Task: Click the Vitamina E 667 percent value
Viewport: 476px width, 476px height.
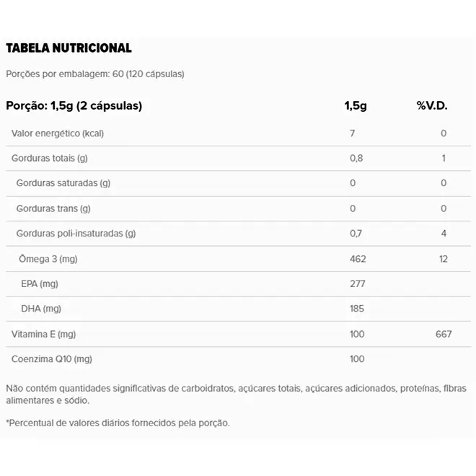Action: [x=444, y=334]
